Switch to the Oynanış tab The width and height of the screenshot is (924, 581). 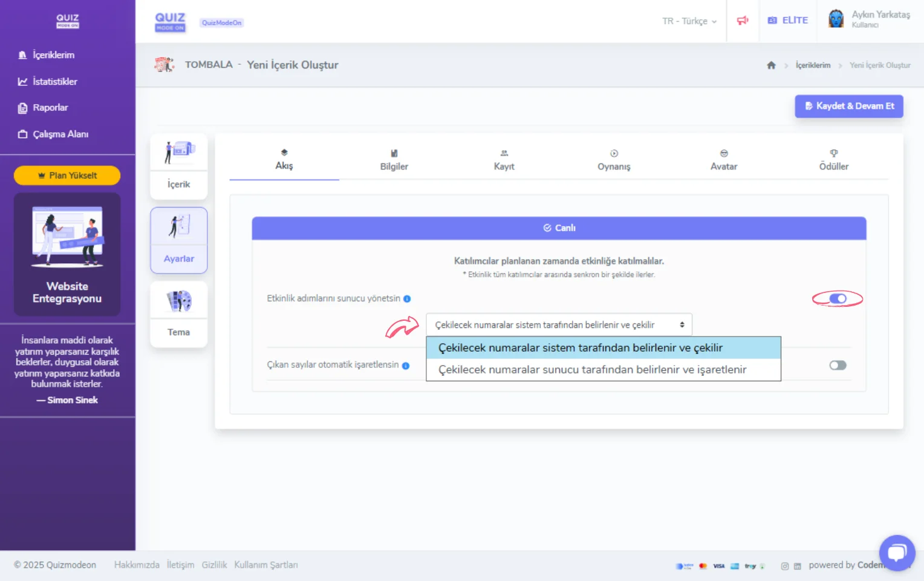pos(614,160)
